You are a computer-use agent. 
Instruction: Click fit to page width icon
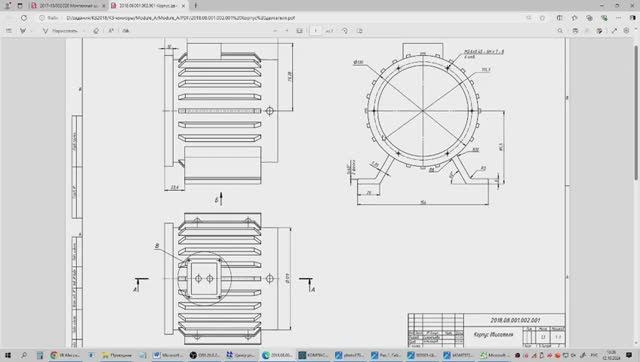[299, 31]
